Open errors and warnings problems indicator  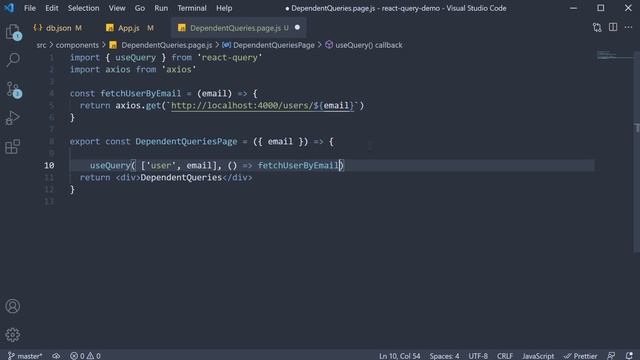(85, 356)
